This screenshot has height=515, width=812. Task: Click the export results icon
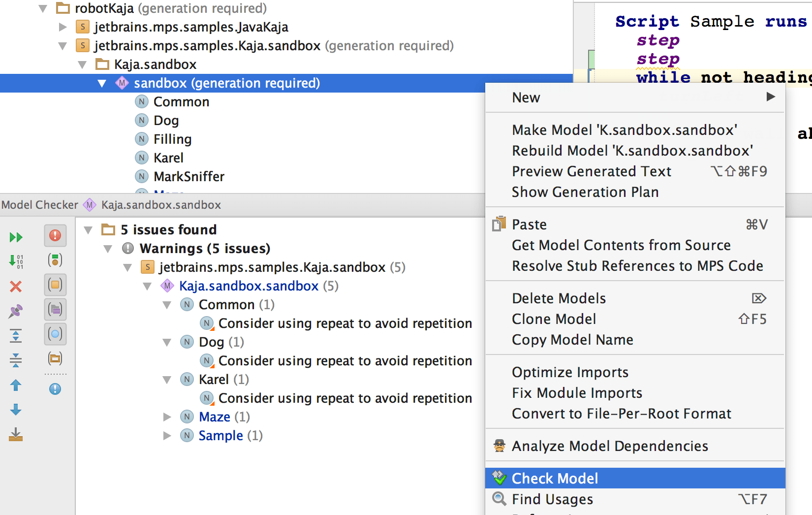tap(16, 434)
